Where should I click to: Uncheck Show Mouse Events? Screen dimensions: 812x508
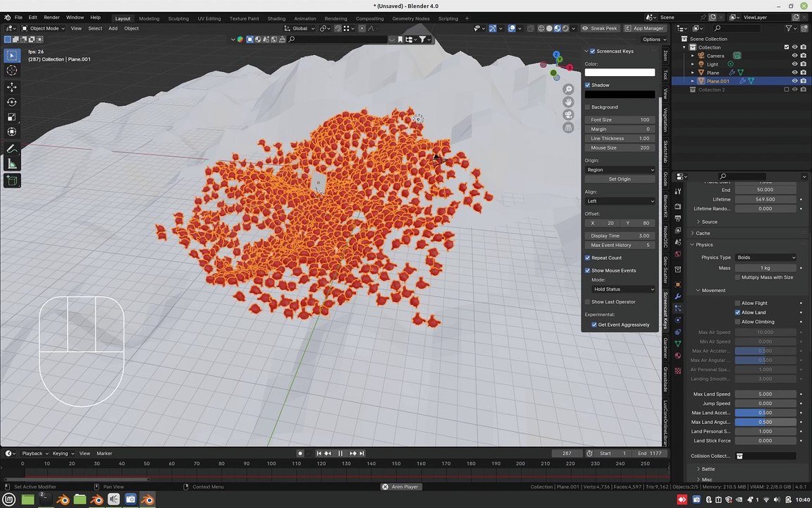point(588,271)
